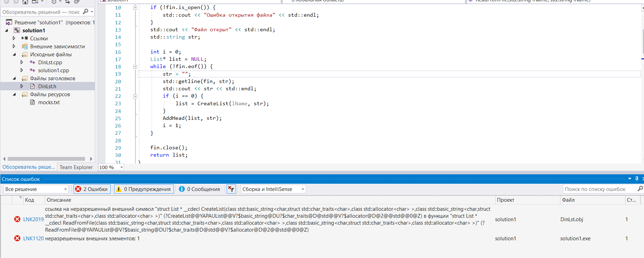Click the mocks.txt text file icon
The height and width of the screenshot is (258, 644).
(32, 102)
